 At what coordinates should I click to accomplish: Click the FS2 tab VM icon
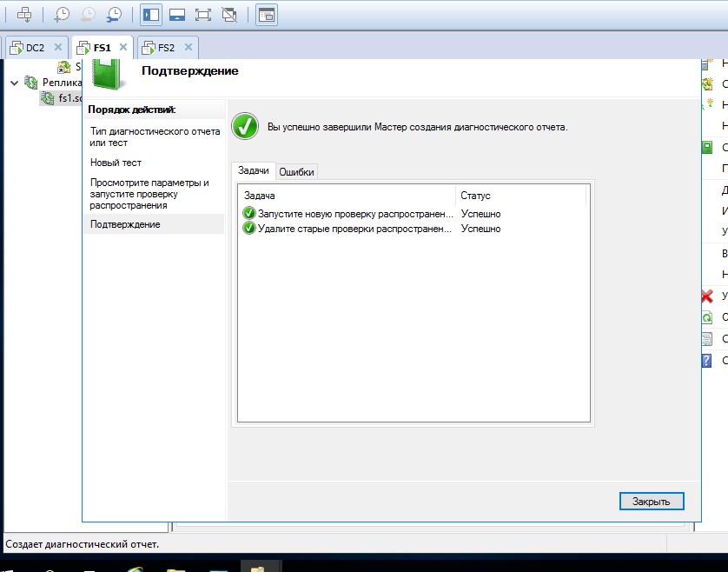[x=148, y=48]
